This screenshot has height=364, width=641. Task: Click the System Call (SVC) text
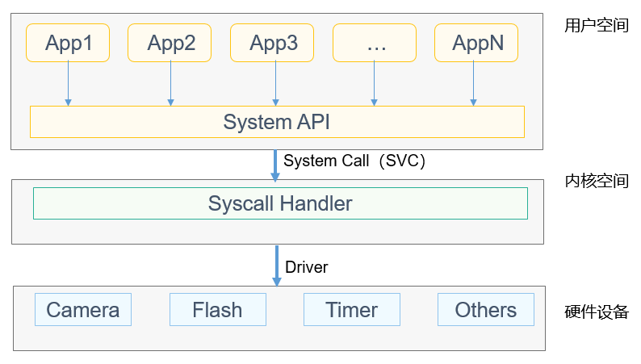354,161
